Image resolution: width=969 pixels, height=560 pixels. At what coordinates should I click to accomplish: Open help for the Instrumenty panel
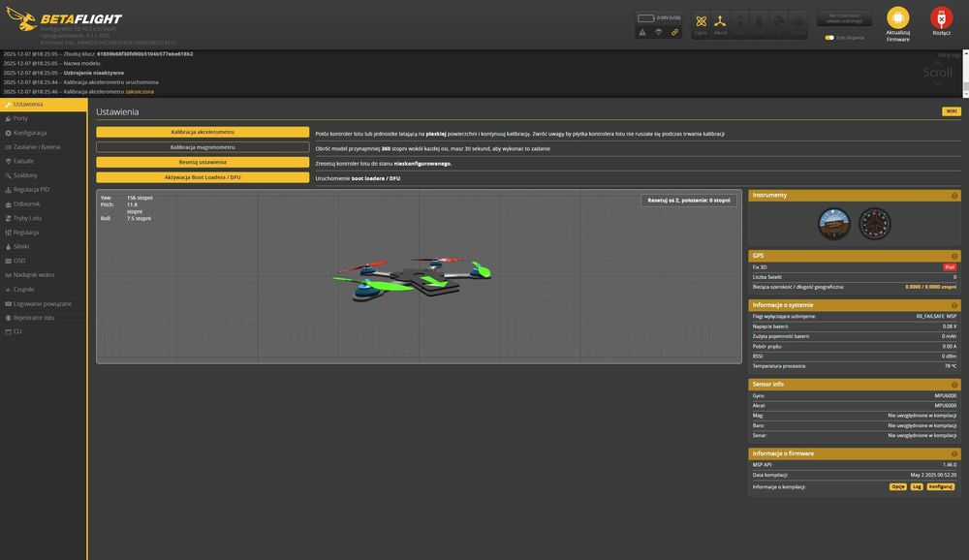954,196
